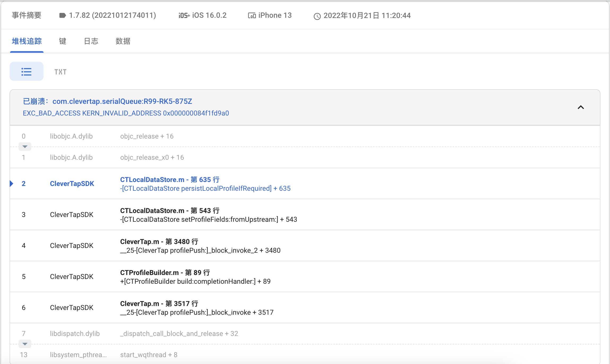Switch to list view icon for stack trace
Screen dimensions: 610x364
pyautogui.click(x=26, y=72)
